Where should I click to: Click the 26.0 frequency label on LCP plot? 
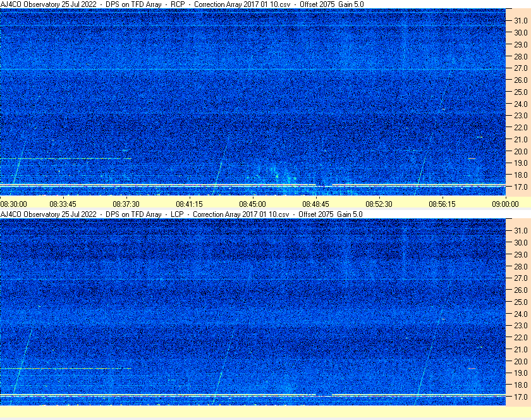(x=521, y=290)
